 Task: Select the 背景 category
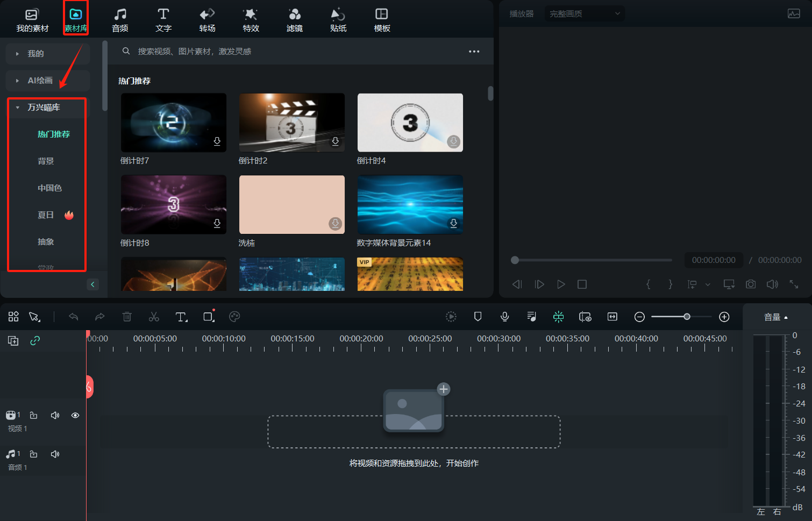(46, 161)
